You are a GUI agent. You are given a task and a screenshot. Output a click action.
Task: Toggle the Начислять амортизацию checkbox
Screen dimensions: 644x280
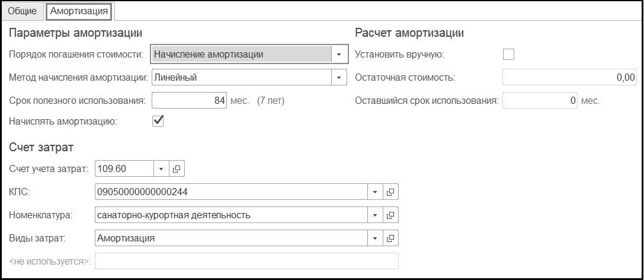pyautogui.click(x=158, y=121)
